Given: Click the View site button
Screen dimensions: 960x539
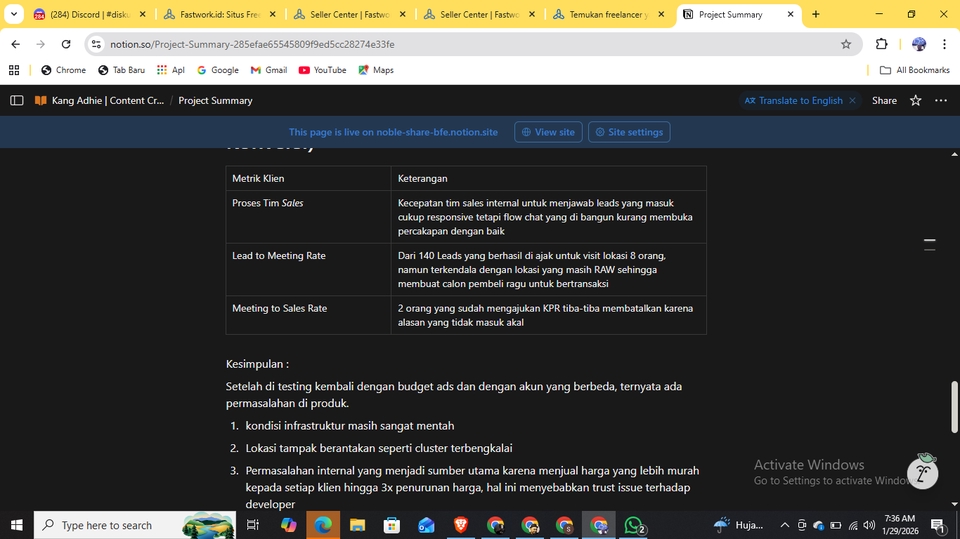Looking at the screenshot, I should coord(548,132).
